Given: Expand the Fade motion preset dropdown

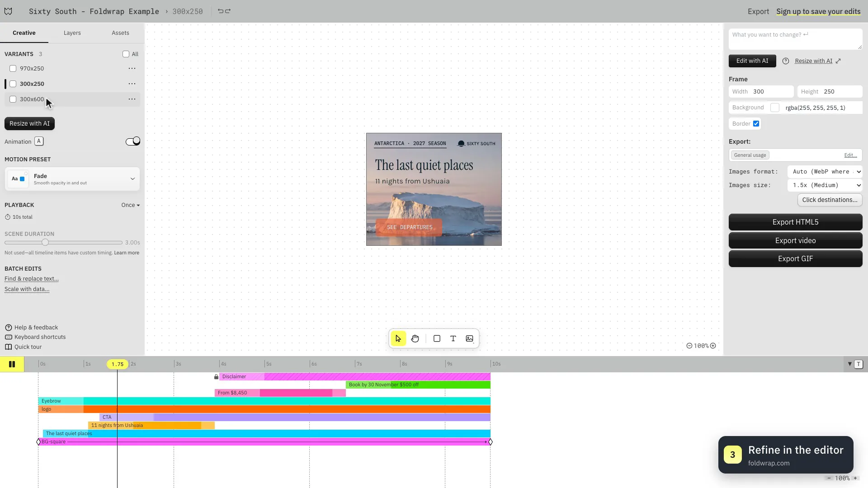Looking at the screenshot, I should pyautogui.click(x=72, y=179).
